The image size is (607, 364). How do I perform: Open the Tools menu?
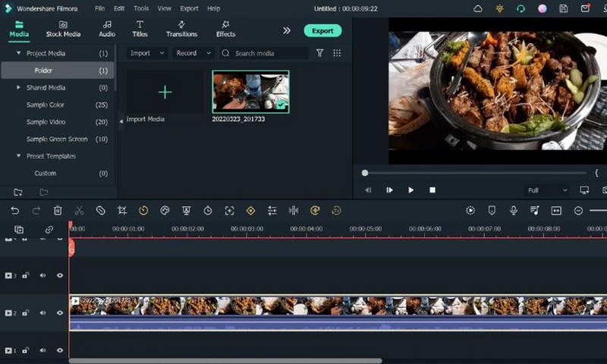pos(141,8)
